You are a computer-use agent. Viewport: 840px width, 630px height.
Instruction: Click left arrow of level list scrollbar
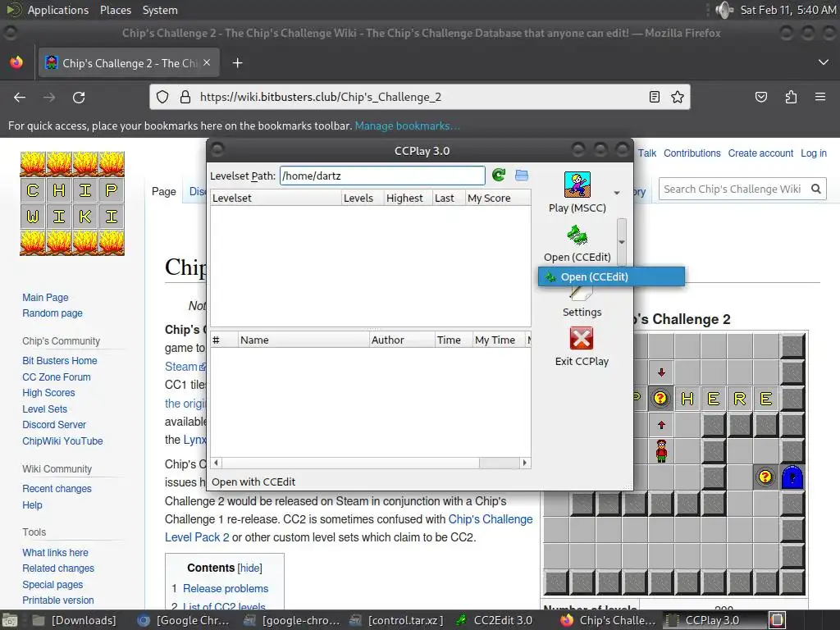(x=217, y=463)
